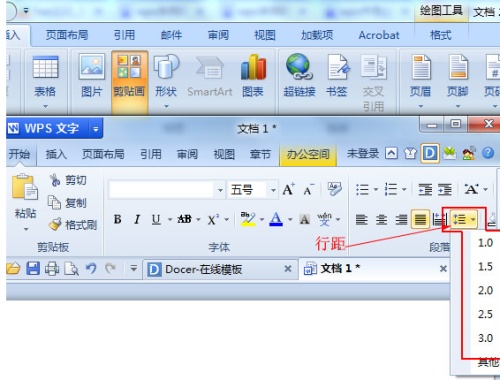Close the Docer-在线模板 tab

coord(288,269)
